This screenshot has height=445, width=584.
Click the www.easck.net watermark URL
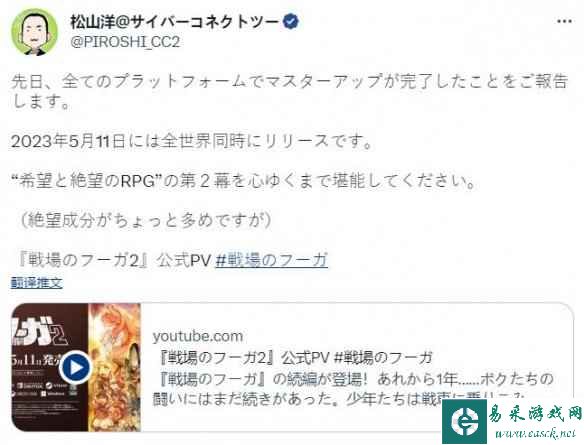536,433
